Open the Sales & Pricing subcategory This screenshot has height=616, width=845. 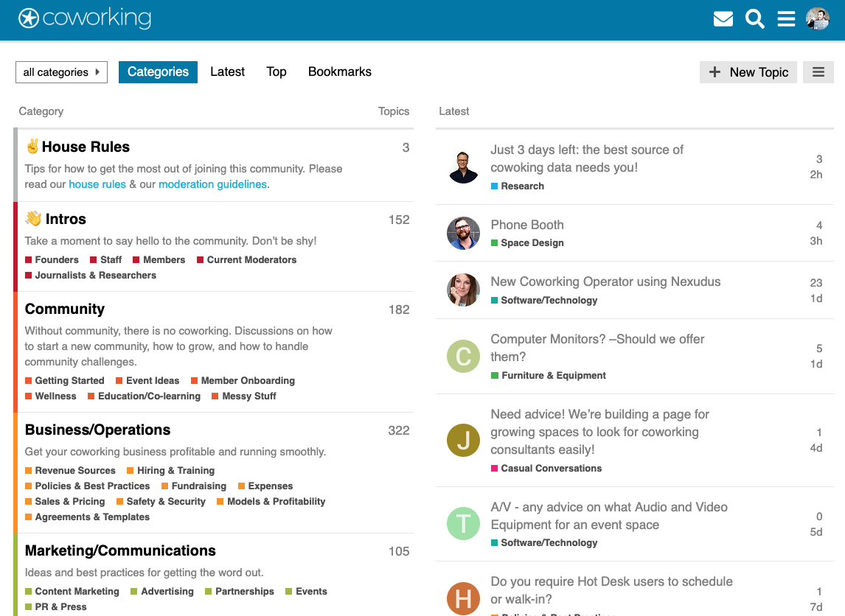pos(65,502)
